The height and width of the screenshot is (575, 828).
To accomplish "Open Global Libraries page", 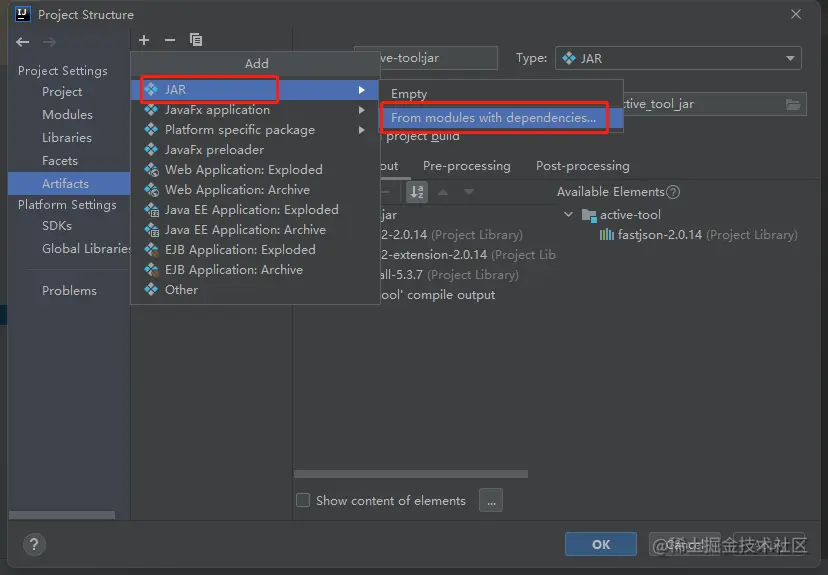I will pos(86,249).
